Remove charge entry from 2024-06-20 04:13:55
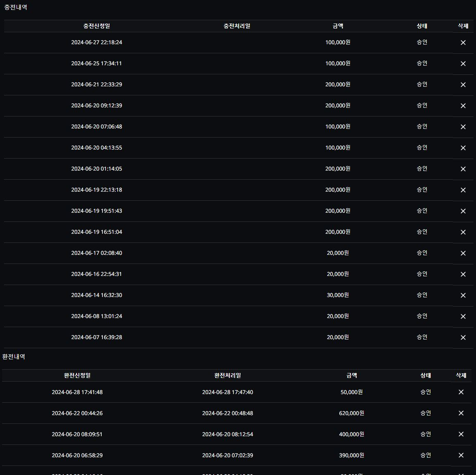Viewport: 476px width, 475px height. tap(463, 148)
